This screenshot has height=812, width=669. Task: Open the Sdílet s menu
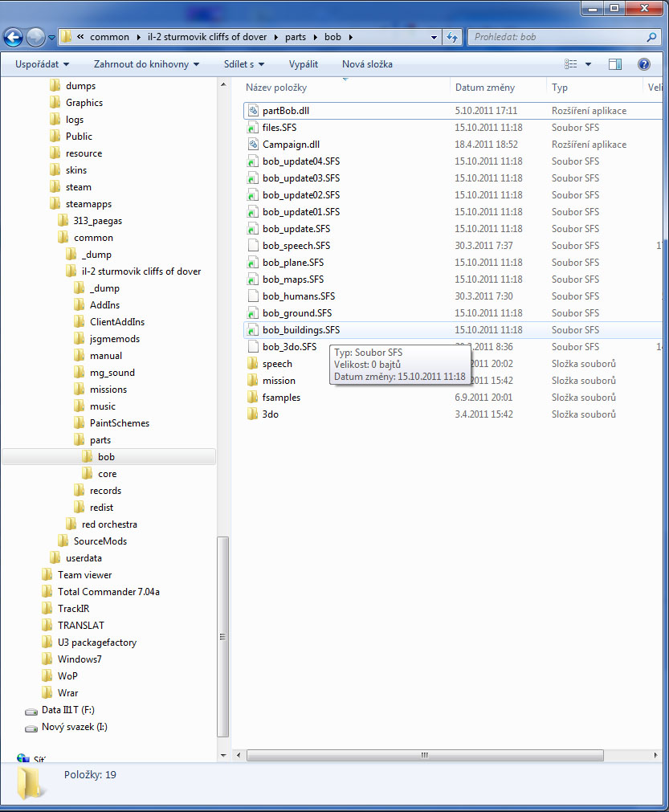244,64
